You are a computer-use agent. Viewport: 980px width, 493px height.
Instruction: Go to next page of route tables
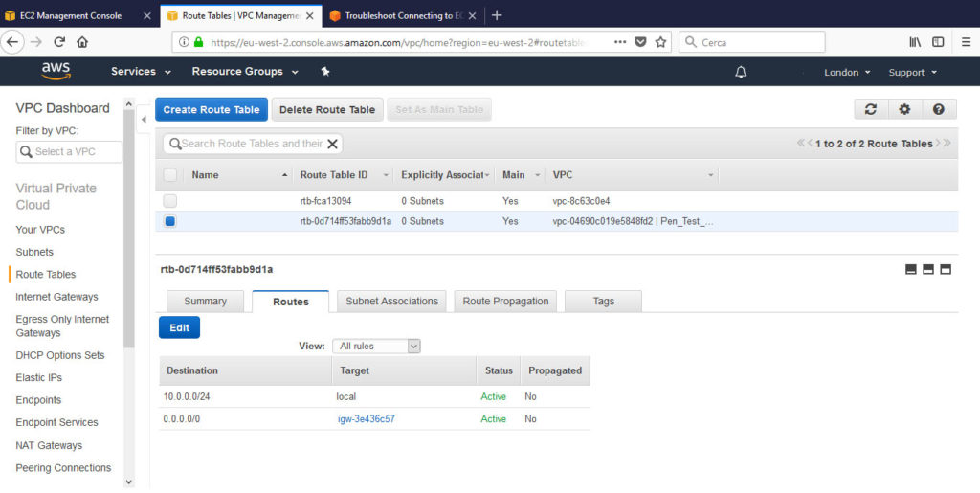pyautogui.click(x=938, y=143)
